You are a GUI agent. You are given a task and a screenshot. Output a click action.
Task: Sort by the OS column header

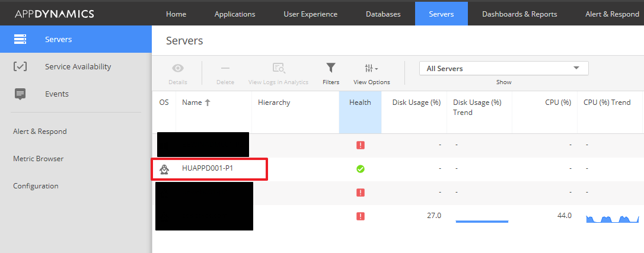(164, 103)
